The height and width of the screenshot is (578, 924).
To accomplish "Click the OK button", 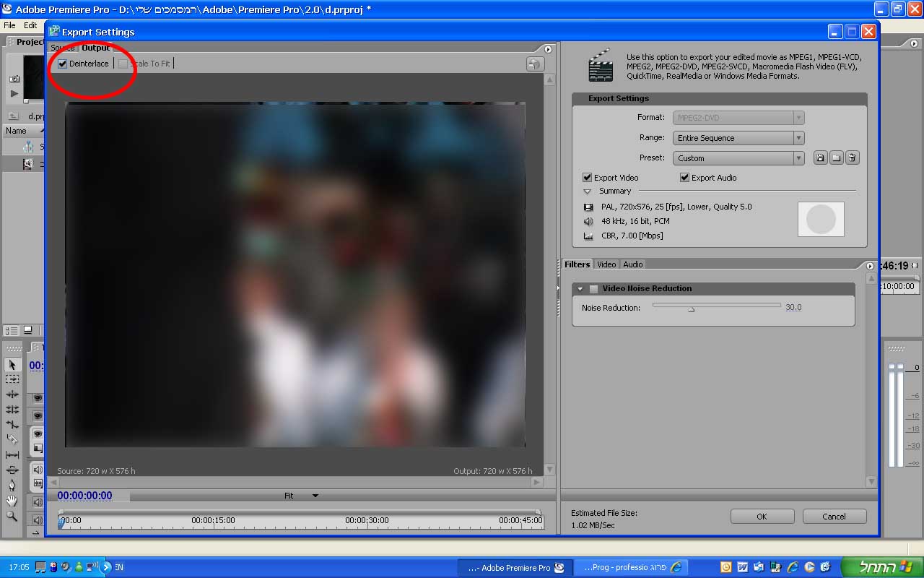I will click(762, 517).
